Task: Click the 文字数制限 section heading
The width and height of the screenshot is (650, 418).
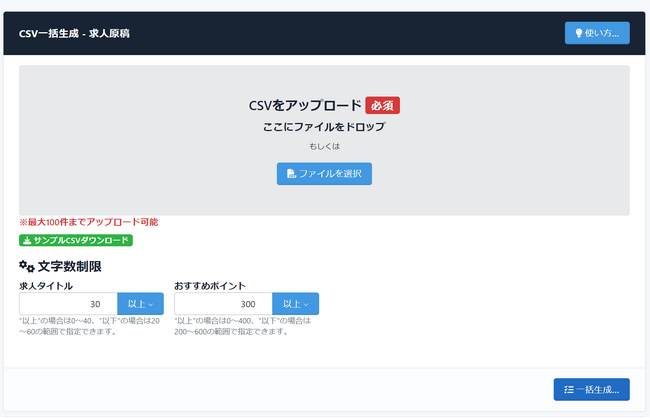Action: [x=69, y=266]
